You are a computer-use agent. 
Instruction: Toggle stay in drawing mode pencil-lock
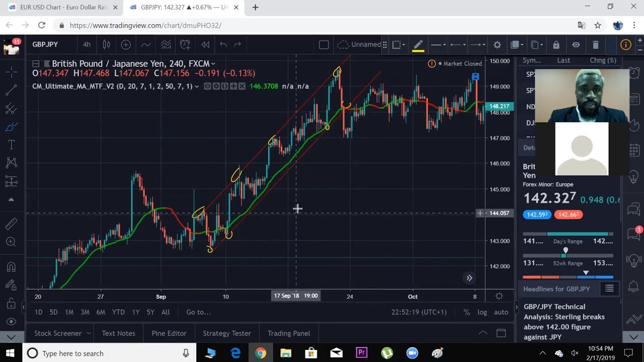(x=11, y=285)
